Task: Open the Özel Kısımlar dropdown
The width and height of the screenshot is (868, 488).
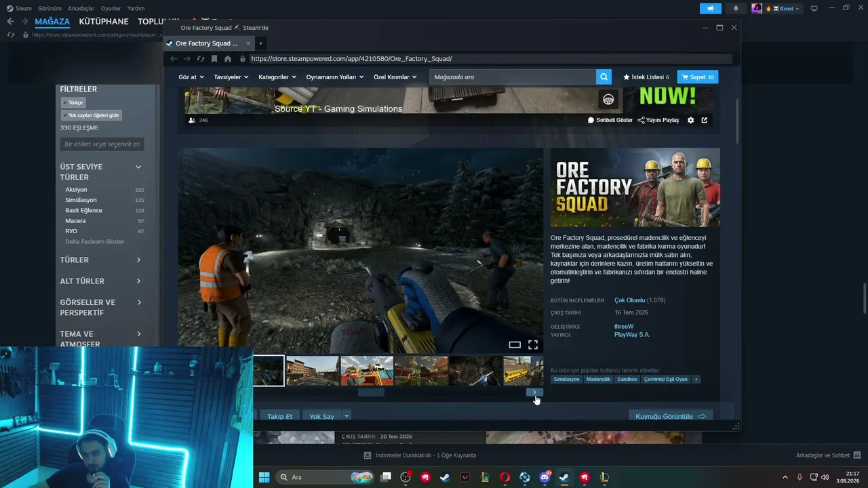Action: (395, 77)
